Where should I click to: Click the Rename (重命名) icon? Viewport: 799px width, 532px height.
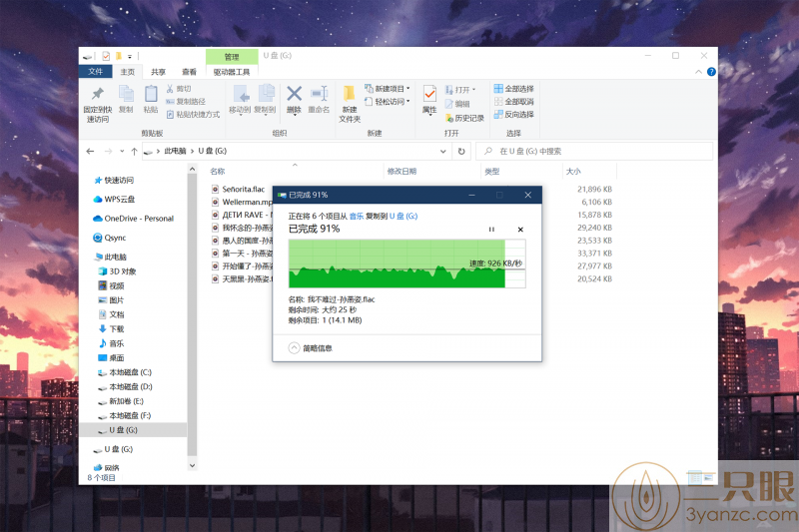pos(319,94)
